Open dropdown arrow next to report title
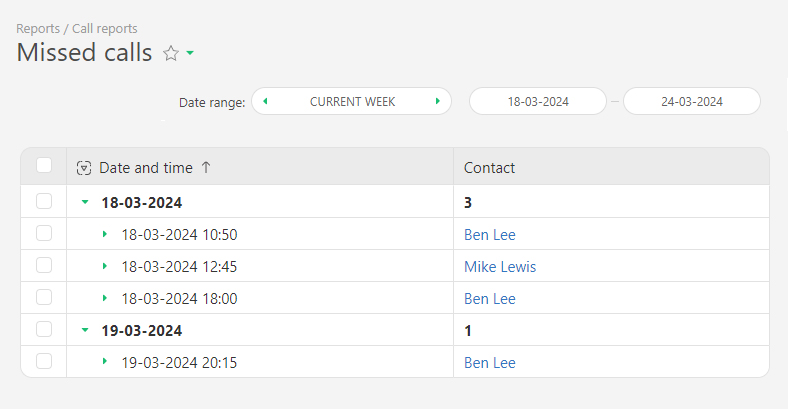 coord(190,54)
